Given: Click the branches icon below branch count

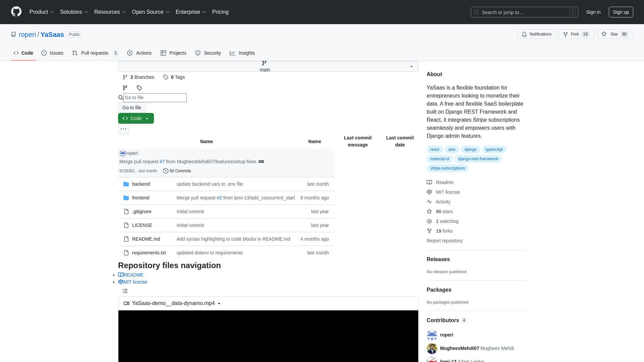Looking at the screenshot, I should tap(125, 88).
